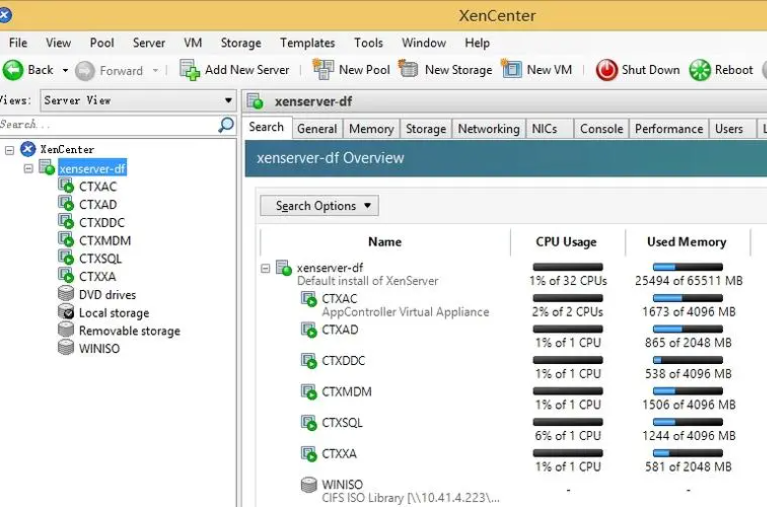Click the '581 of 2048 MB' value
Screen dimensions: 767x523
pyautogui.click(x=688, y=467)
